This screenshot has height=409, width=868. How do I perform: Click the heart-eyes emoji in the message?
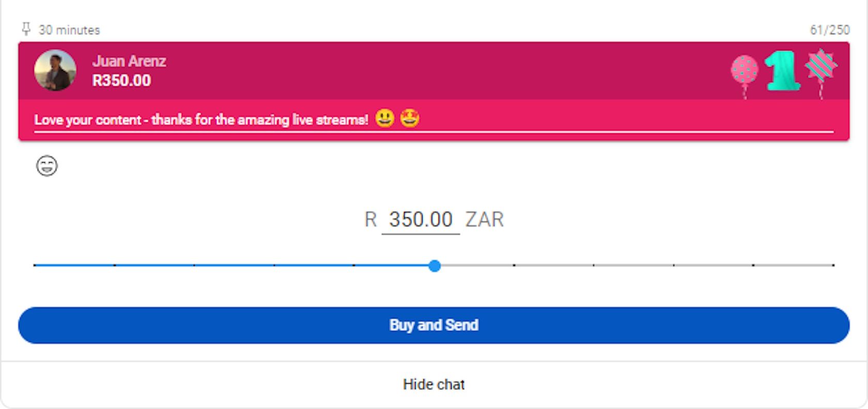410,119
